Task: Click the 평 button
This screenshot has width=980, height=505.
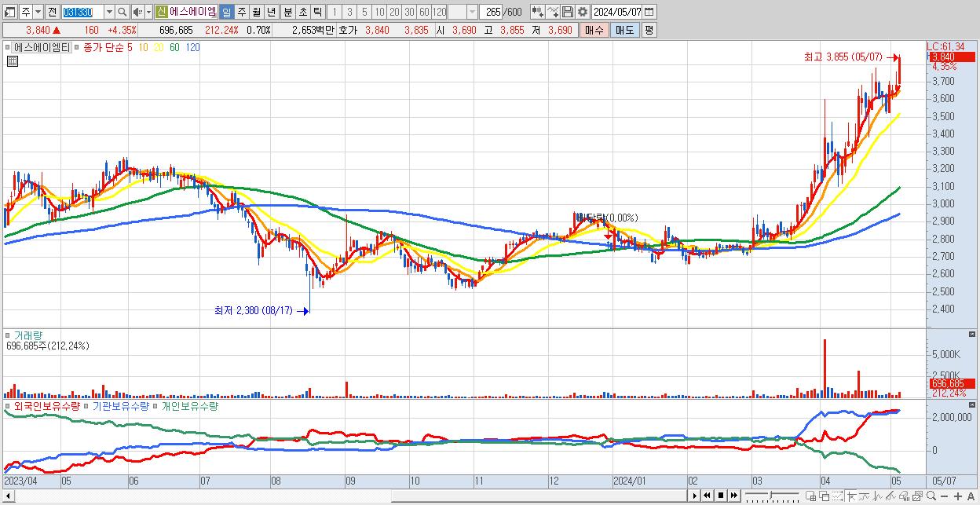Action: click(x=649, y=30)
